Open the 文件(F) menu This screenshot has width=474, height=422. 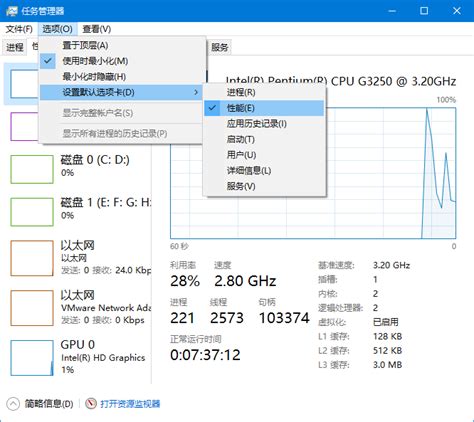[x=19, y=29]
